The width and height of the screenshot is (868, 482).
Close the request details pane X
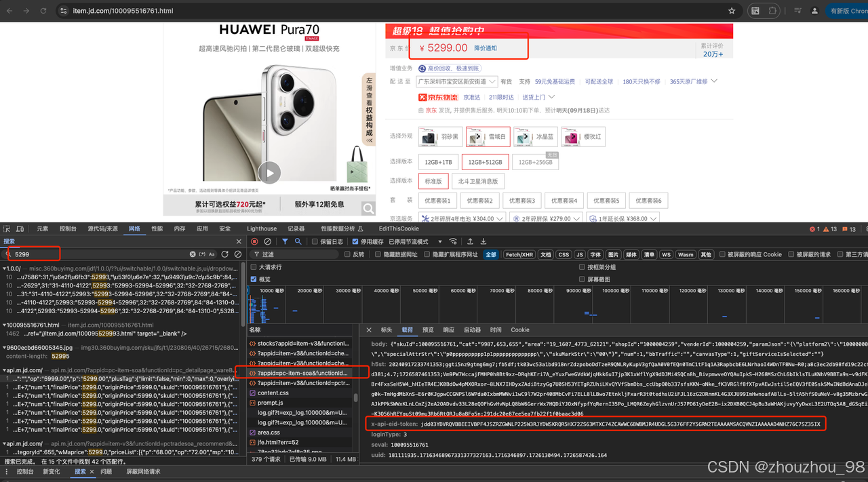[x=369, y=330]
